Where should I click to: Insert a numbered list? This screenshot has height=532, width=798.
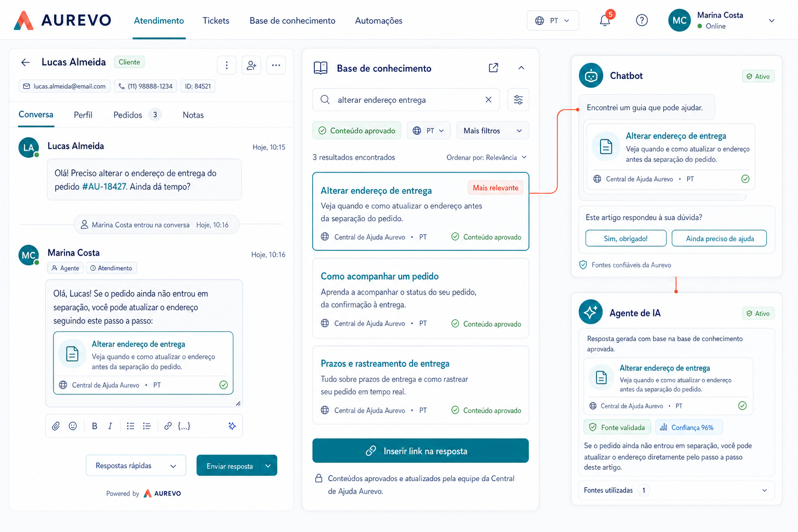(147, 426)
